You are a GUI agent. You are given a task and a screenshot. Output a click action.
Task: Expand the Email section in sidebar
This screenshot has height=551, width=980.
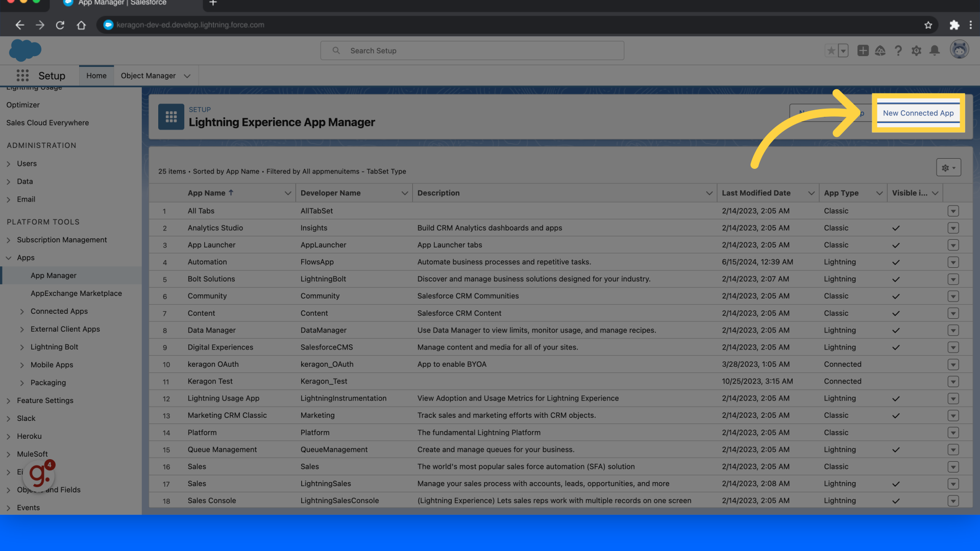(9, 199)
